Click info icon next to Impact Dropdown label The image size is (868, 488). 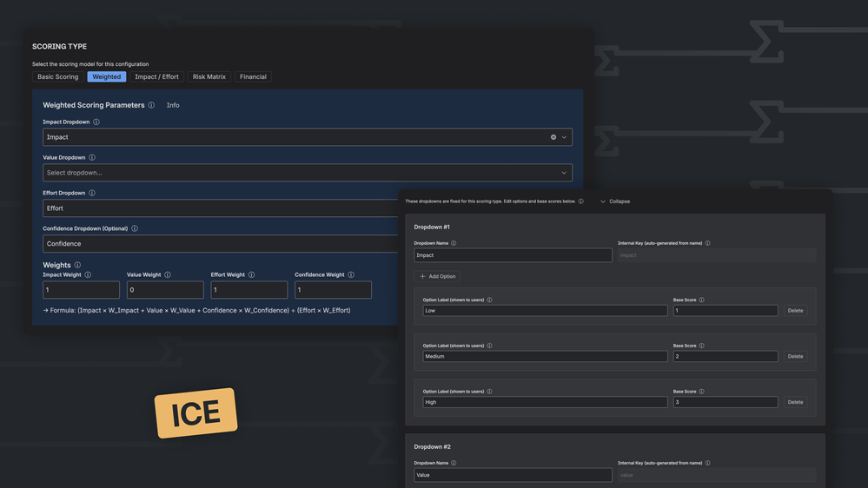[96, 122]
